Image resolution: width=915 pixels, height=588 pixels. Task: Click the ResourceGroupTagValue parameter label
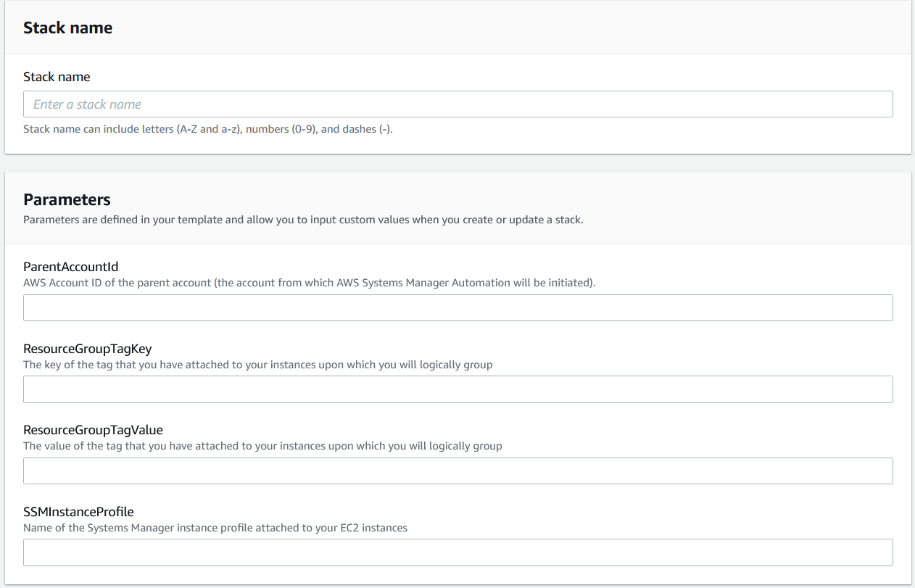tap(92, 430)
